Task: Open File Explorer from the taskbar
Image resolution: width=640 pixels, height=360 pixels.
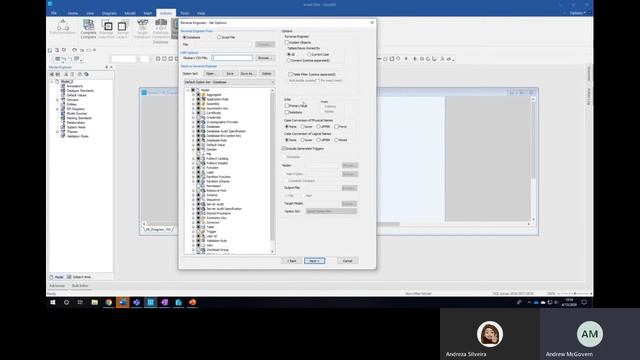Action: [95, 302]
